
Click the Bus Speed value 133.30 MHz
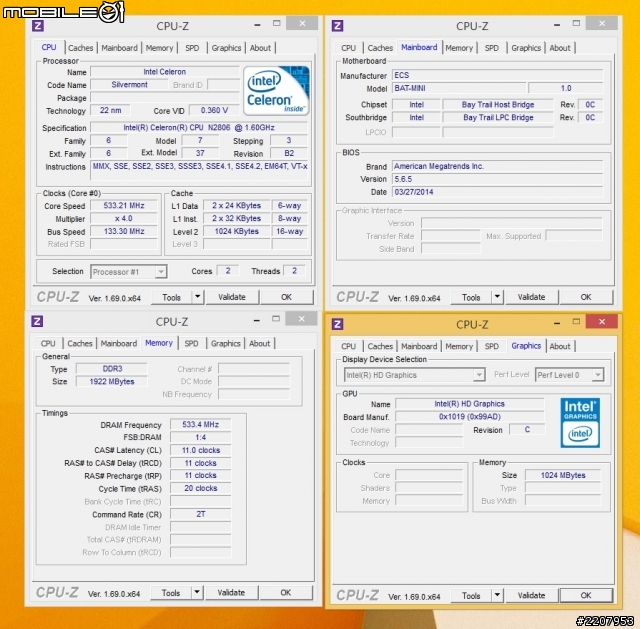[124, 231]
